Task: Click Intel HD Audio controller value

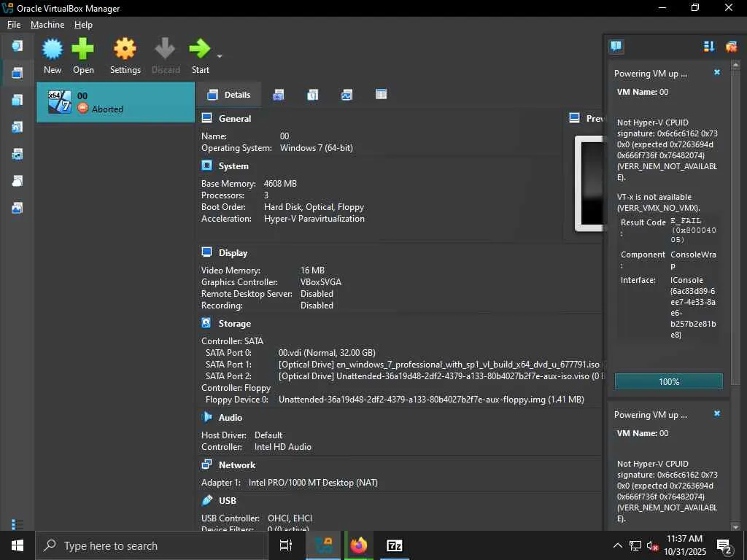Action: point(283,447)
